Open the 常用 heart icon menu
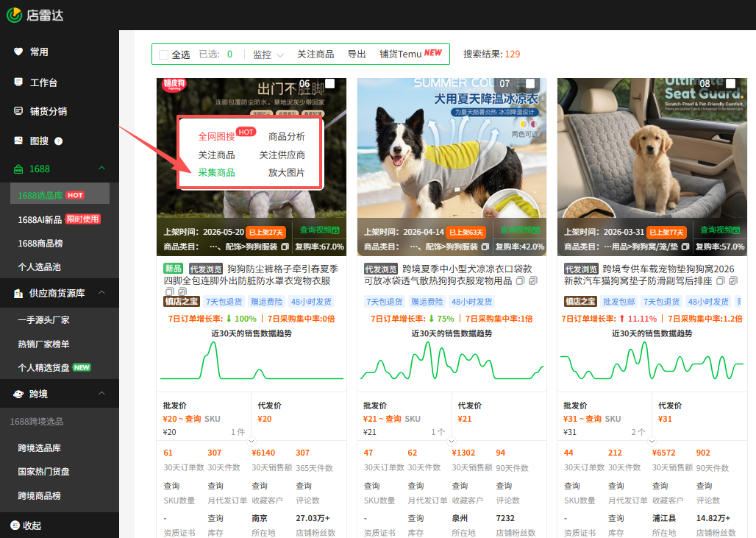Viewport: 756px width, 538px height. click(18, 52)
